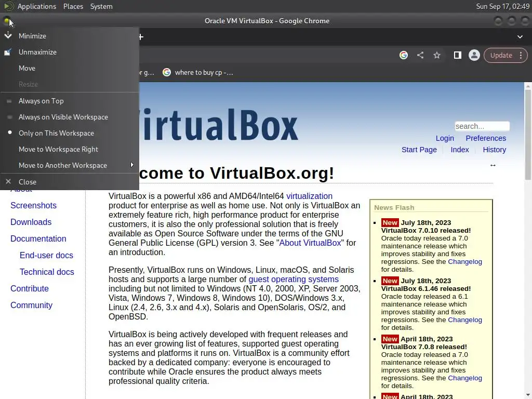532x399 pixels.
Task: Click the page vertical scrollbar thumb
Action: pyautogui.click(x=528, y=135)
